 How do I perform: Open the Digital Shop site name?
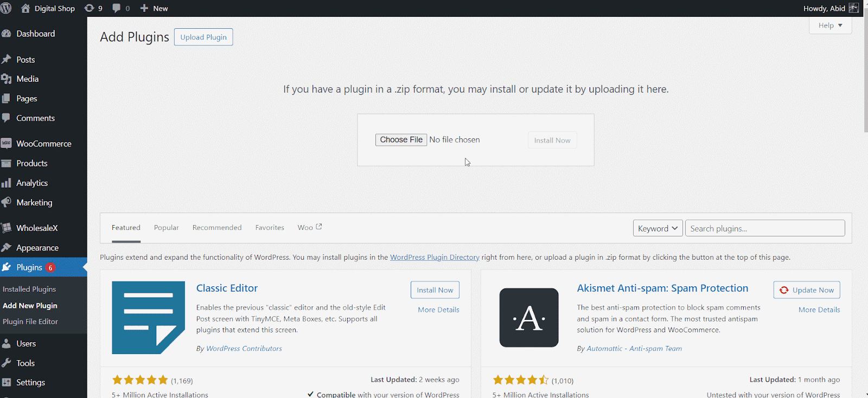tap(55, 8)
